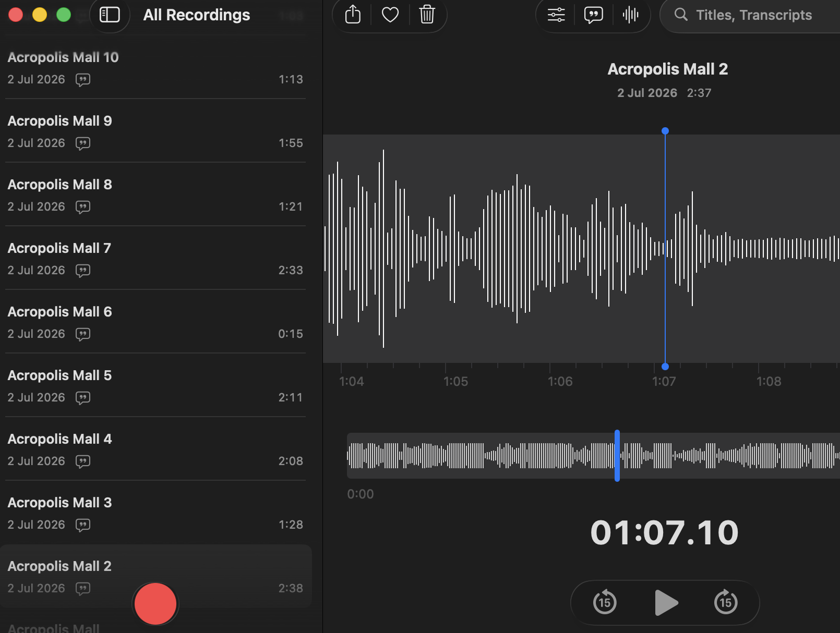The width and height of the screenshot is (840, 633).
Task: Select the Acropolis Mall 4 recording
Action: tap(155, 449)
